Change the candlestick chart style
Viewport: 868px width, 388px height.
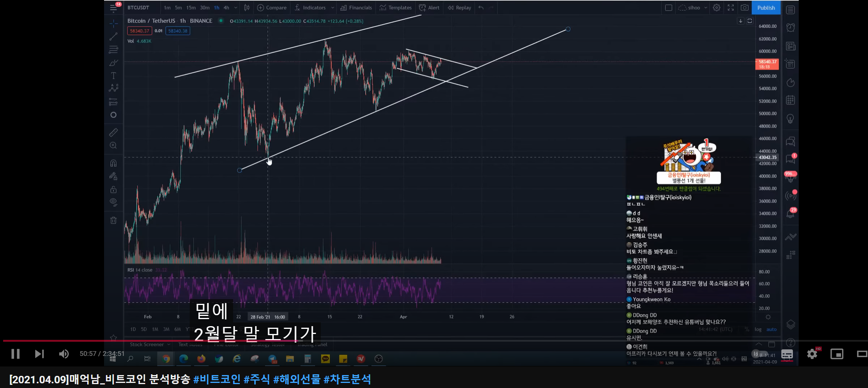coord(247,7)
